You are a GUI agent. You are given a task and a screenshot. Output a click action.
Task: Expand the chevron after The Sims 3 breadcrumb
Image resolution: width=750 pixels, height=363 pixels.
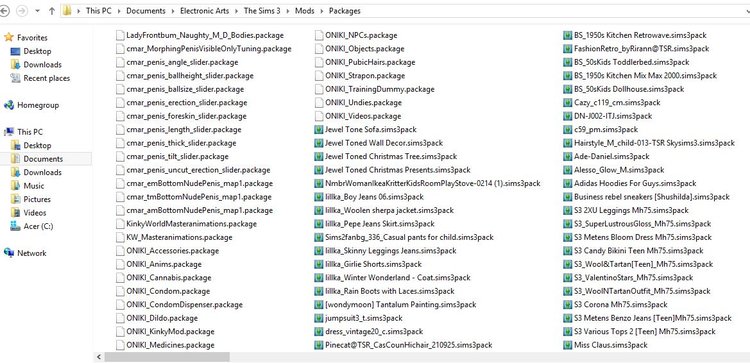[287, 11]
